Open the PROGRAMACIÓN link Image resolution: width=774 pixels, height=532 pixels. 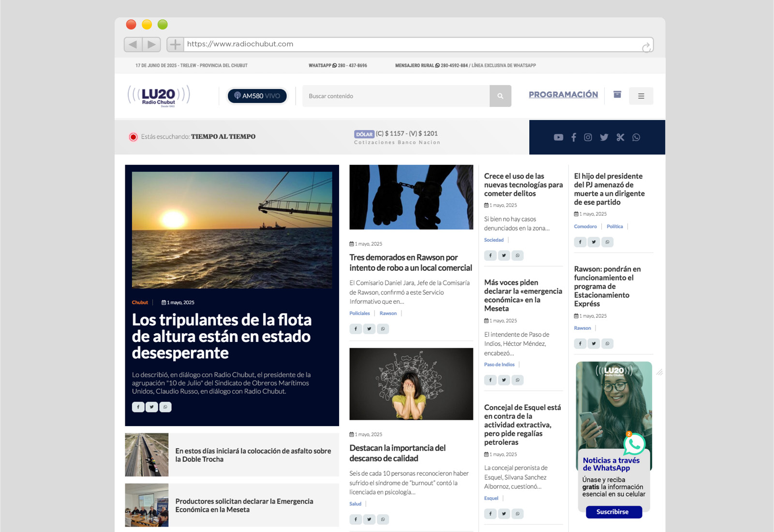coord(563,95)
